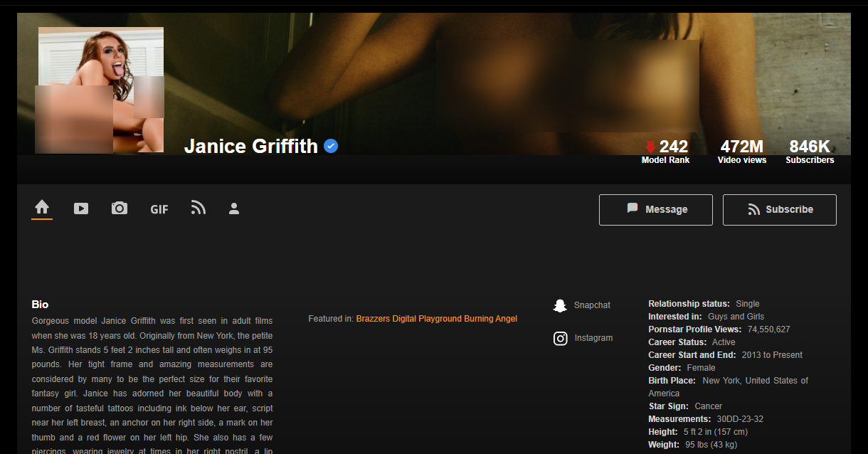This screenshot has height=454, width=868.
Task: Click the 472M Video views stat
Action: coord(741,151)
